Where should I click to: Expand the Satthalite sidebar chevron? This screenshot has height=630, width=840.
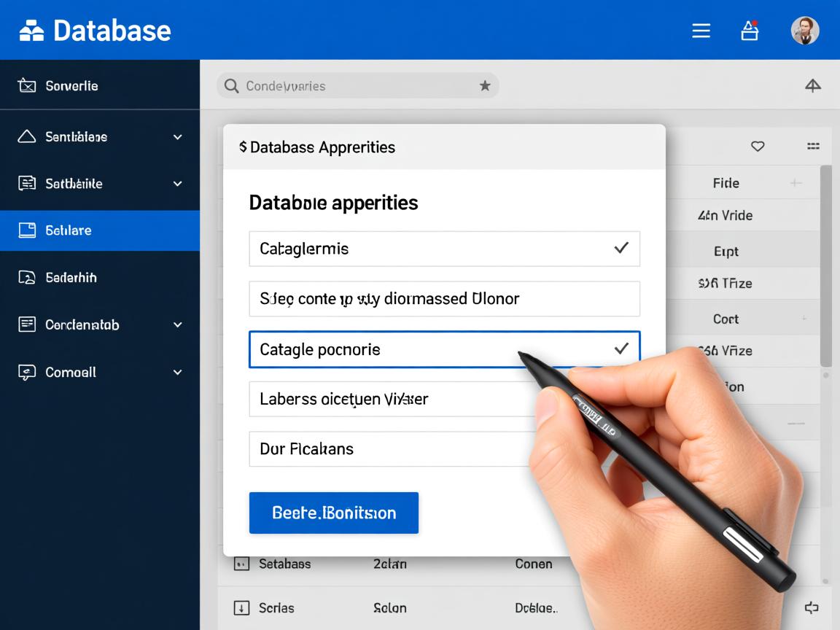click(177, 184)
